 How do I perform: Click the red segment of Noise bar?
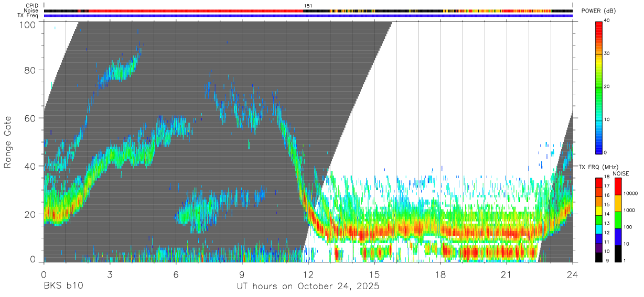point(196,10)
